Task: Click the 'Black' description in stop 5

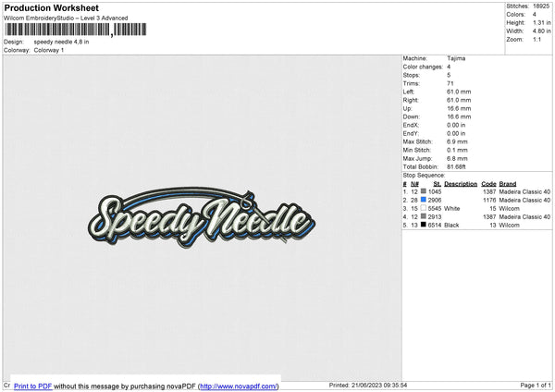Action: coord(451,225)
